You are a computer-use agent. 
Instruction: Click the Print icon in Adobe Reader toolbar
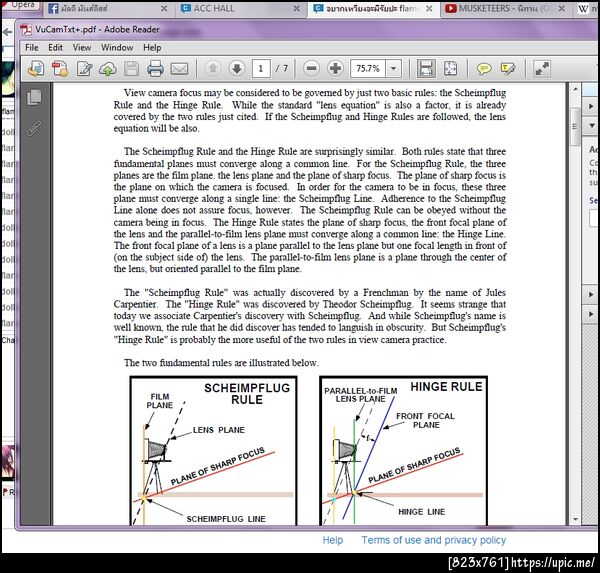pos(155,69)
